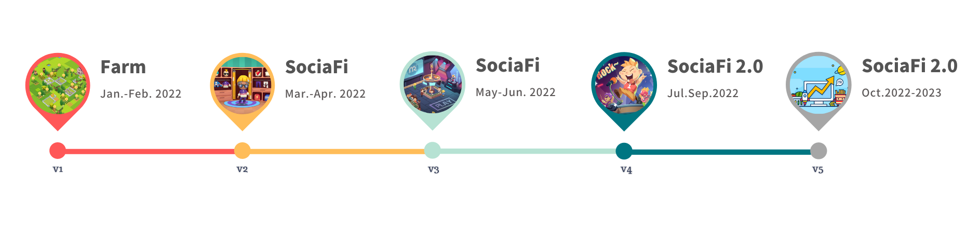Click the SociaFi 2.0 heading above Jul.Sep.2022
The height and width of the screenshot is (228, 980).
(715, 66)
